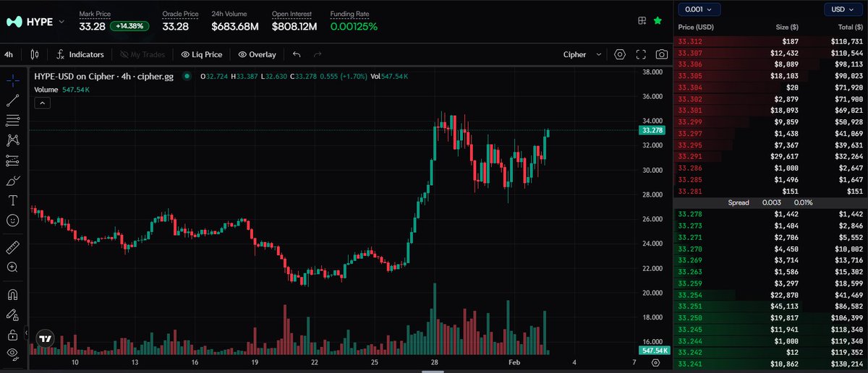Take a chart snapshot with camera icon
The width and height of the screenshot is (868, 373).
[x=661, y=54]
